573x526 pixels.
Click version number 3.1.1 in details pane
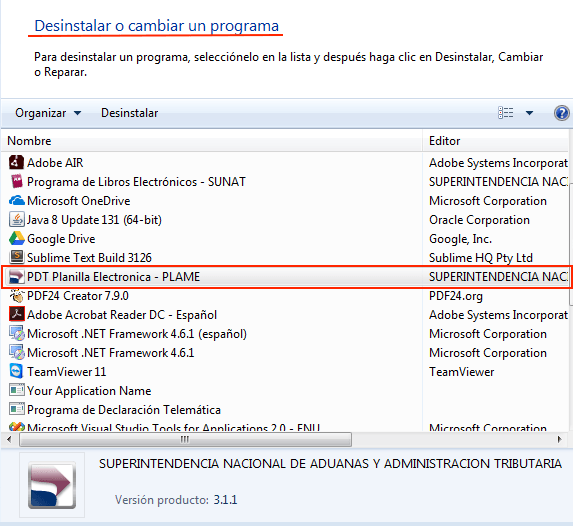coord(225,500)
